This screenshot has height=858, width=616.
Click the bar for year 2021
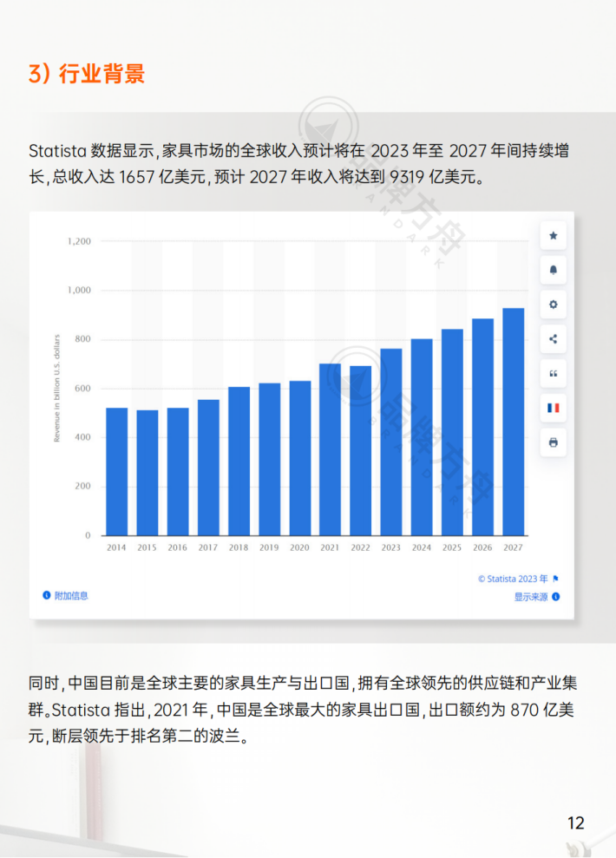[330, 449]
